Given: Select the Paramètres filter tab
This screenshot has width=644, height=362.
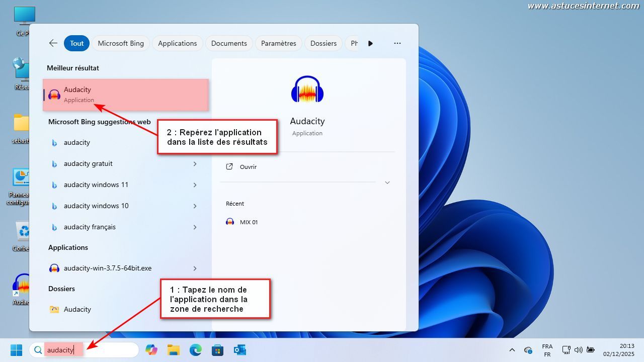Looking at the screenshot, I should coord(278,43).
